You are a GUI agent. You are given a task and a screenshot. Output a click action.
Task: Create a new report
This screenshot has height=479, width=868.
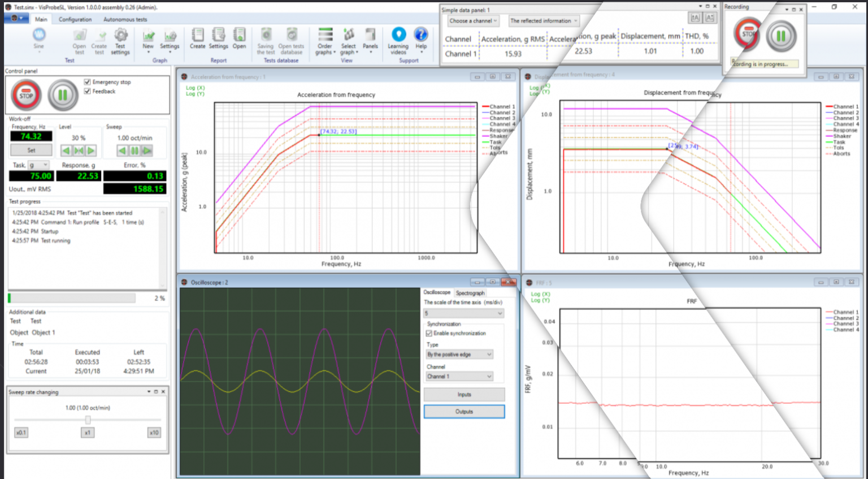[x=198, y=38]
